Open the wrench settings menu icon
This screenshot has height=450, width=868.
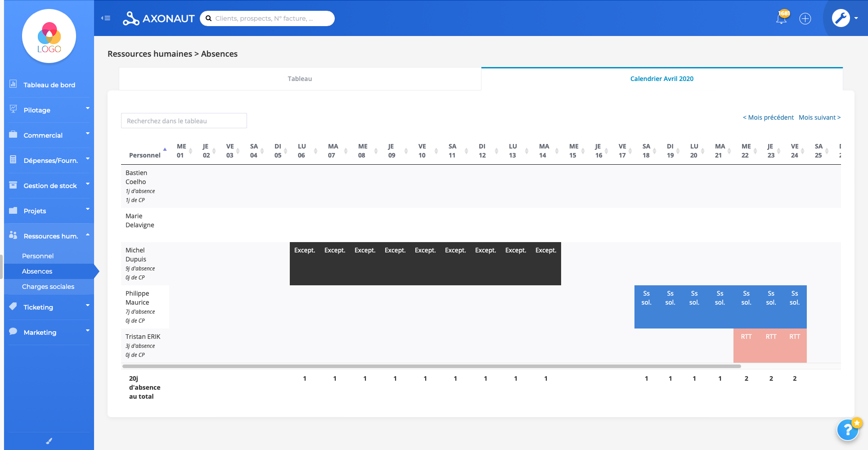tap(841, 17)
